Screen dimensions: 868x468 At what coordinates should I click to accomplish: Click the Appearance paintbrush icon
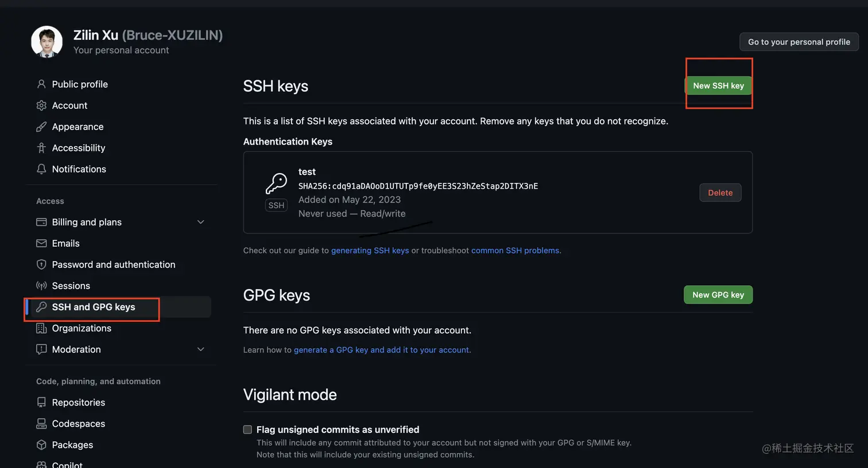[41, 127]
